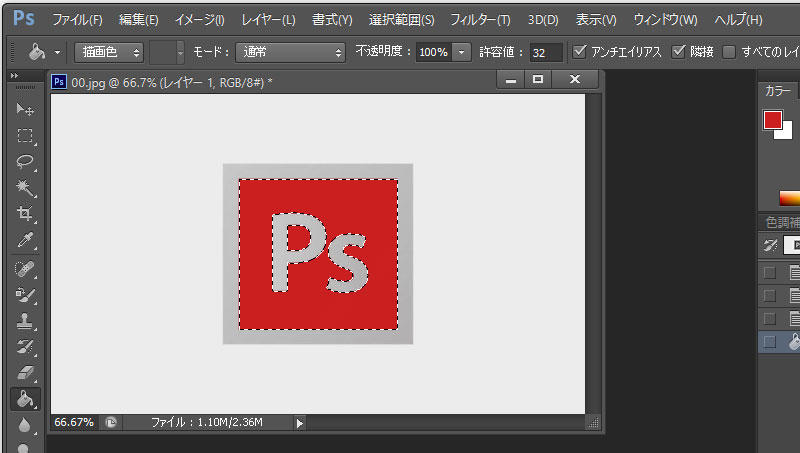Open the 不透明度 slider arrow
The image size is (800, 453).
[461, 52]
